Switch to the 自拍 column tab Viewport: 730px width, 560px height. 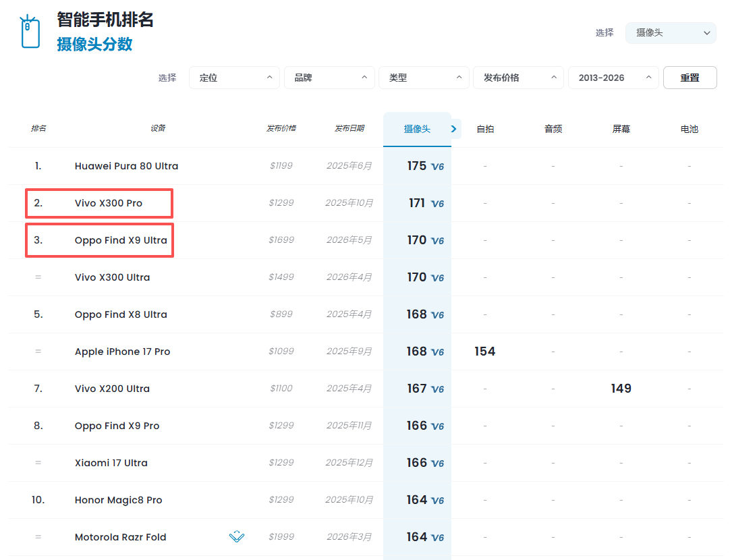[485, 130]
